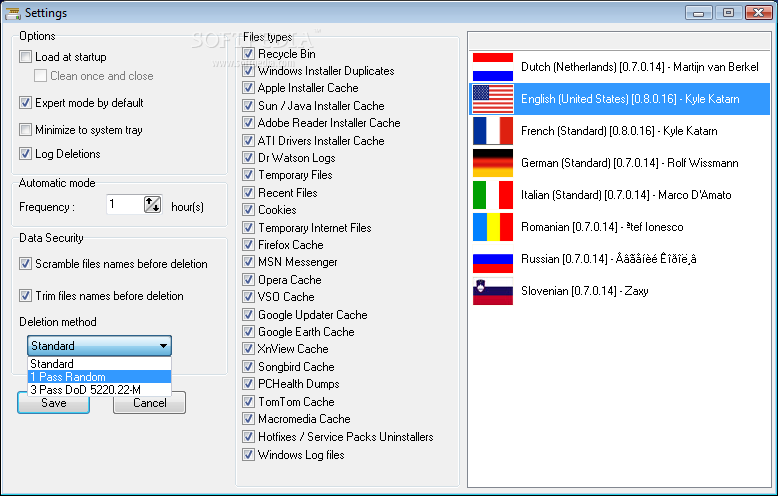Uncheck Temporary Internet Files

248,228
